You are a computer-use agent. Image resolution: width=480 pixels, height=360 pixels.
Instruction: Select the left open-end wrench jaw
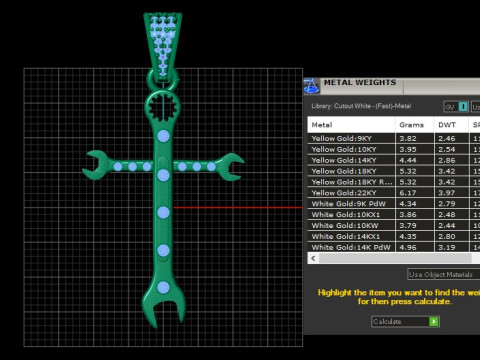tap(95, 165)
